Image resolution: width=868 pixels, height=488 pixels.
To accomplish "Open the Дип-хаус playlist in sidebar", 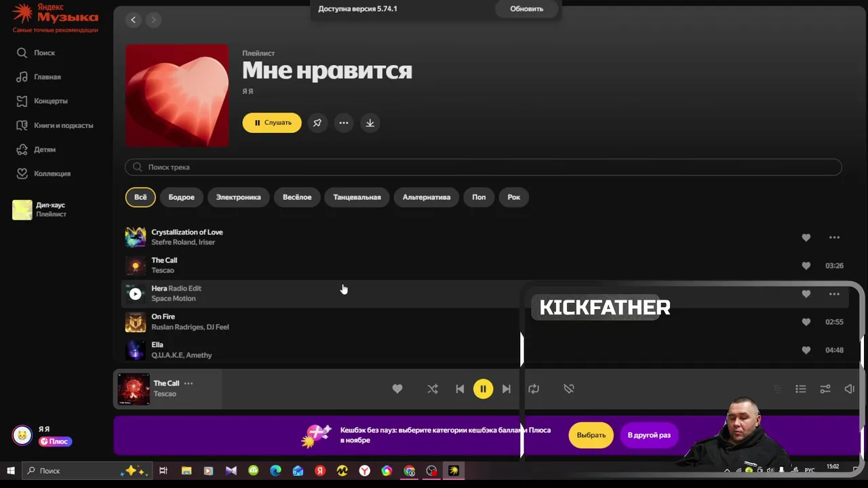I will (x=39, y=209).
